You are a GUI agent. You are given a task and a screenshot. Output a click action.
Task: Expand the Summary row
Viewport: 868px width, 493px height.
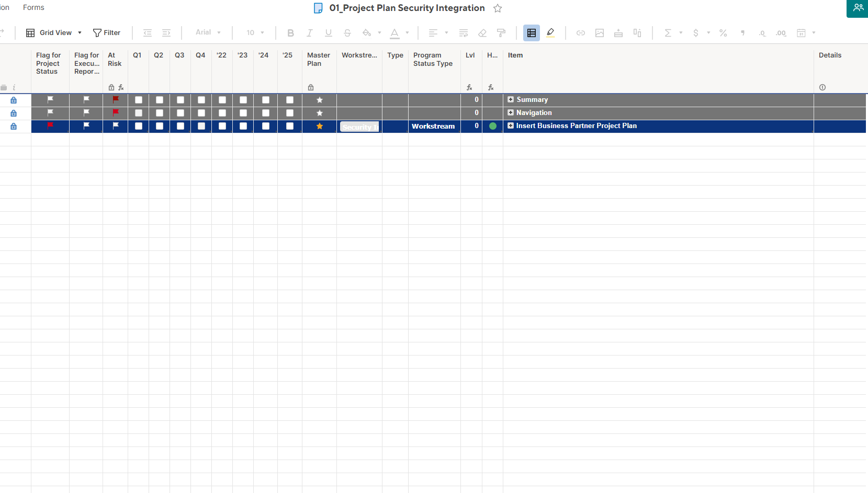click(511, 99)
